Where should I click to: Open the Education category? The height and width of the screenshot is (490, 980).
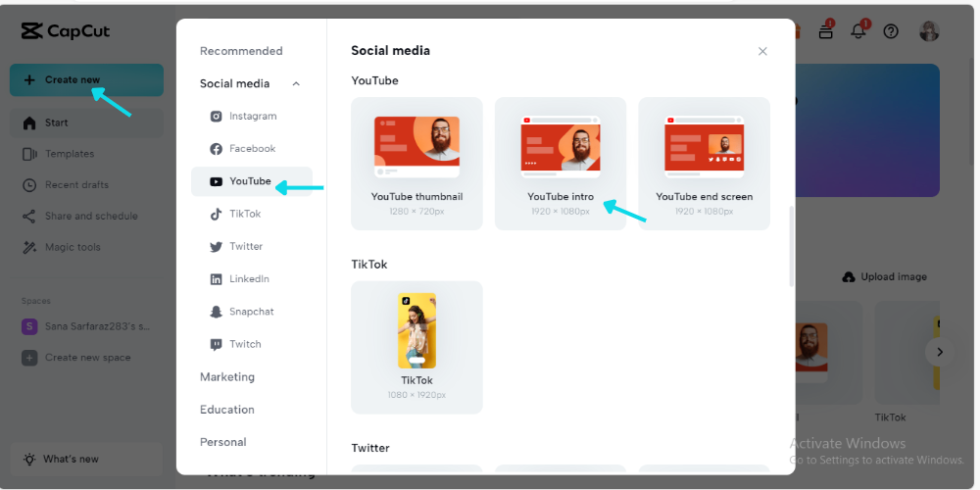227,410
